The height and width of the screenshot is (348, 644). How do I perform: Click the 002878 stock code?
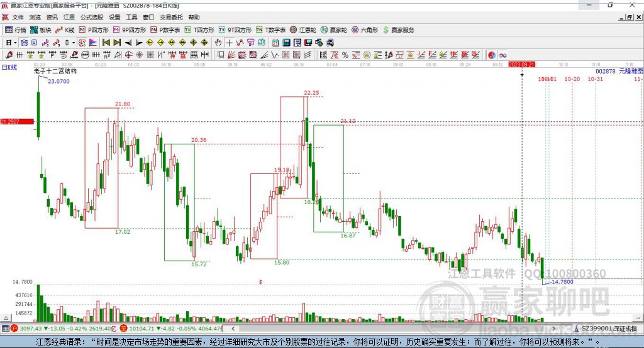click(x=606, y=71)
